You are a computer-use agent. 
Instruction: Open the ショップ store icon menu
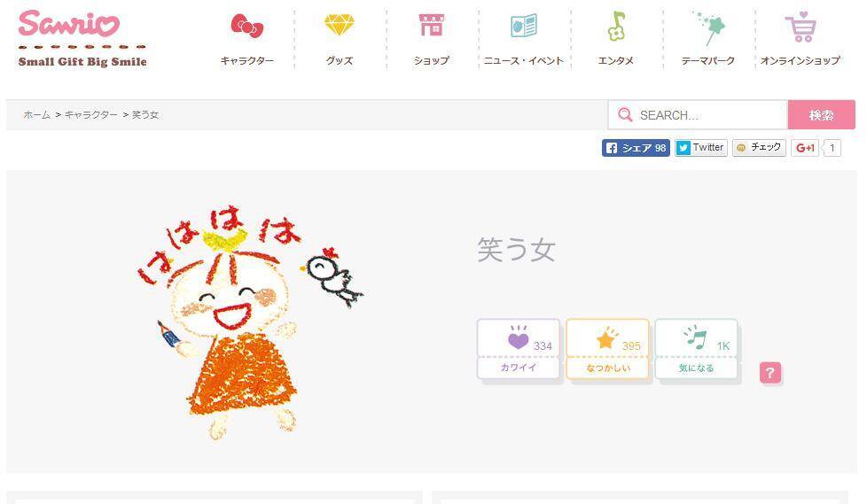click(432, 26)
